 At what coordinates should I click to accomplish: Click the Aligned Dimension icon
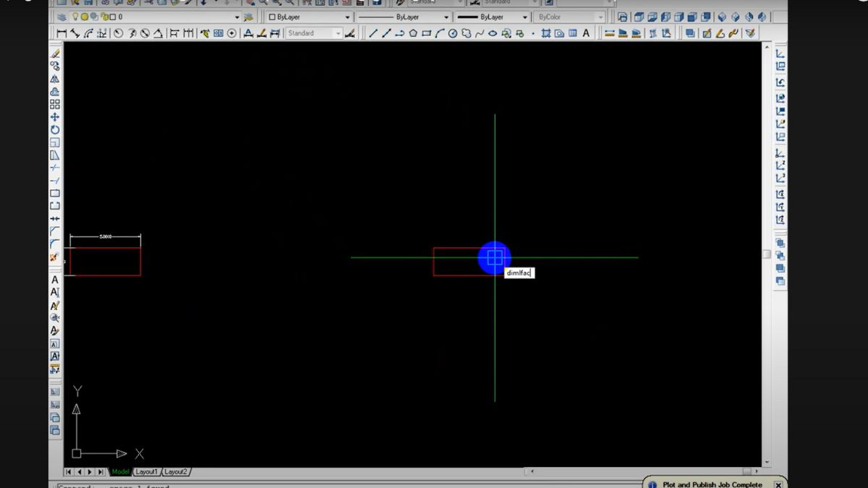pyautogui.click(x=75, y=33)
